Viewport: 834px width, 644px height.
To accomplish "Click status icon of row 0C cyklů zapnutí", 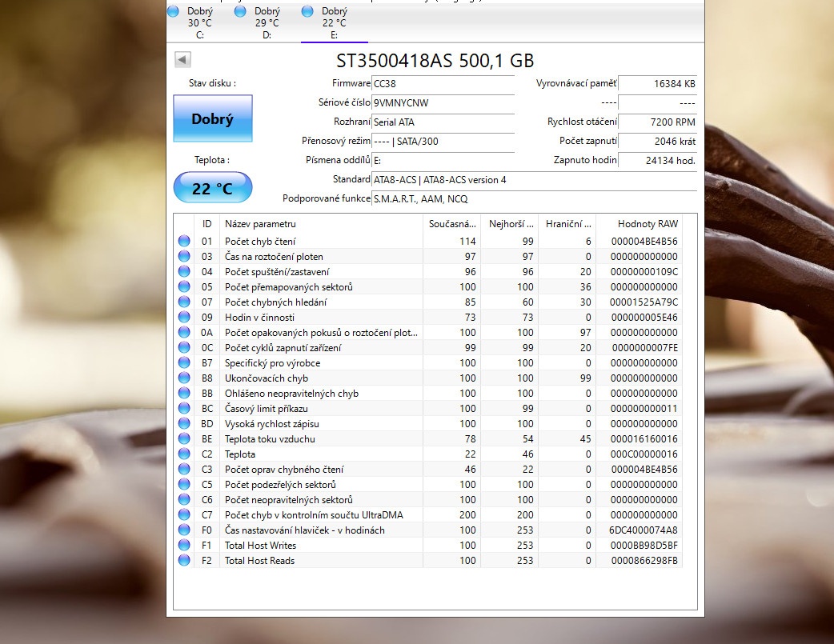I will 184,347.
